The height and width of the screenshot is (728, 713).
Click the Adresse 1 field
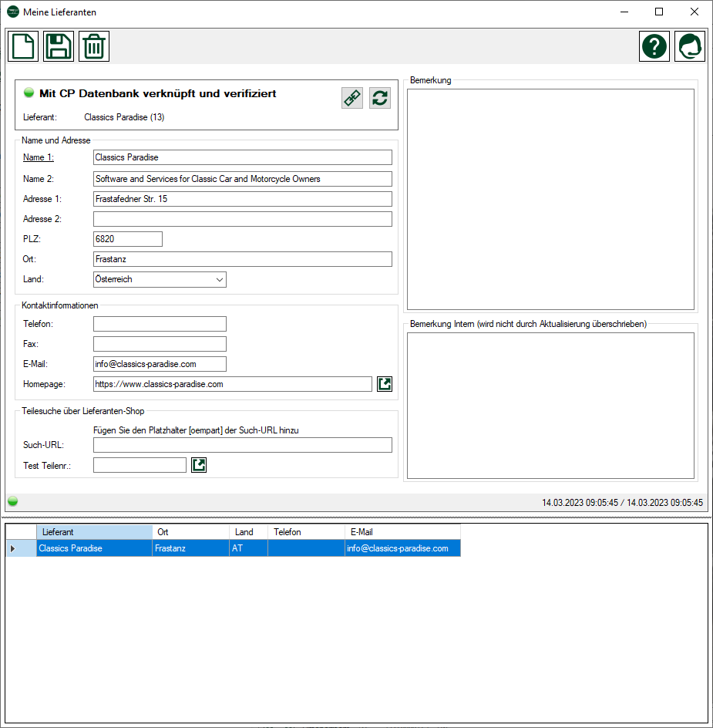242,199
